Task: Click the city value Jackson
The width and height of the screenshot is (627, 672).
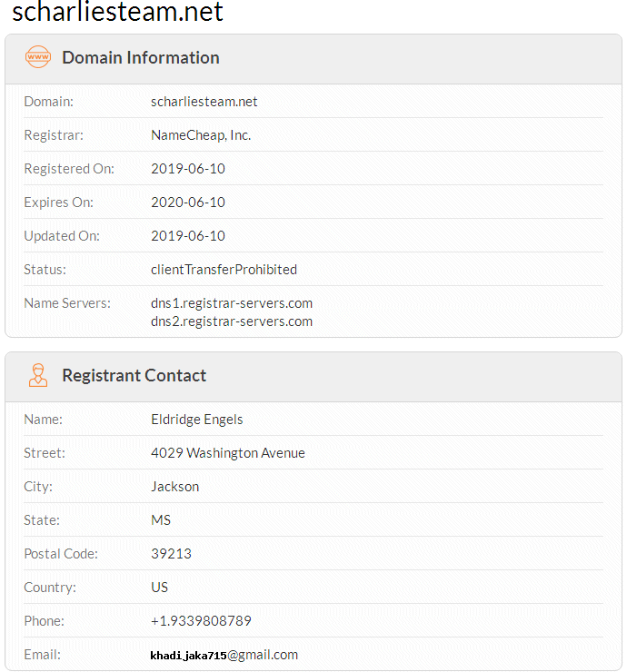Action: click(x=175, y=487)
